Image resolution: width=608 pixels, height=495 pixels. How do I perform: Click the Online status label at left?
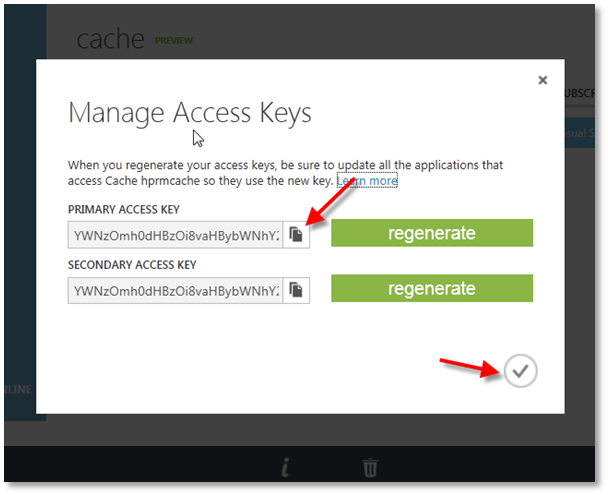18,389
